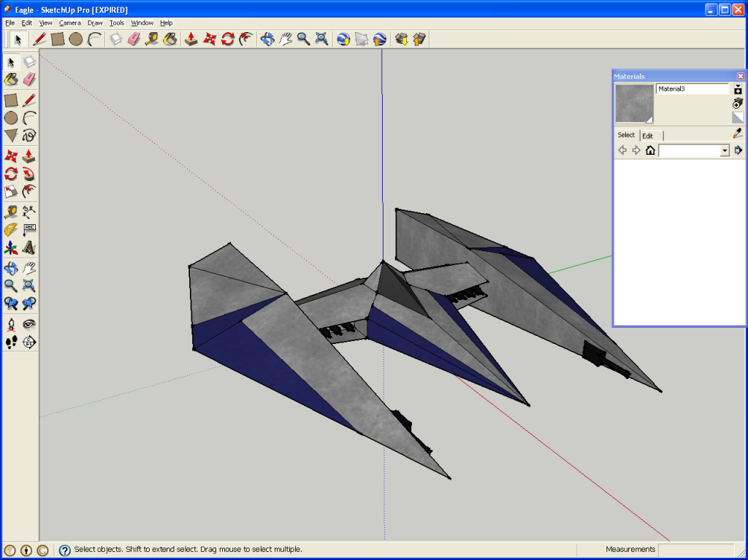Open the View menu

click(46, 23)
